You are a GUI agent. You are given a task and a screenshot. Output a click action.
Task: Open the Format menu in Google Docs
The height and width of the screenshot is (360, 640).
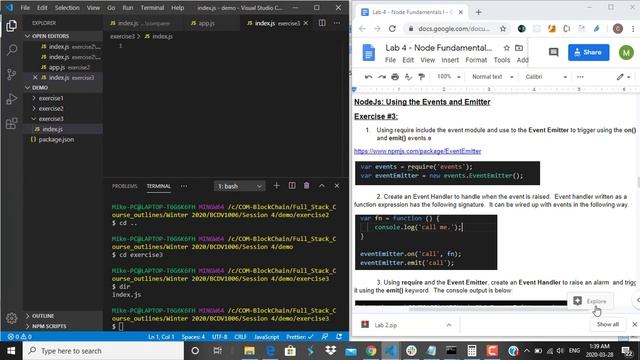pos(476,60)
